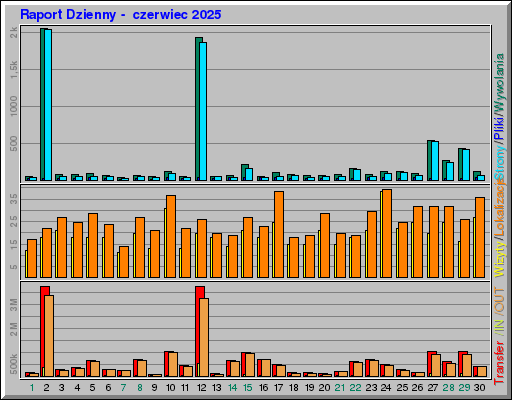Click day label 15 on the x-axis
The width and height of the screenshot is (512, 400).
tap(248, 388)
